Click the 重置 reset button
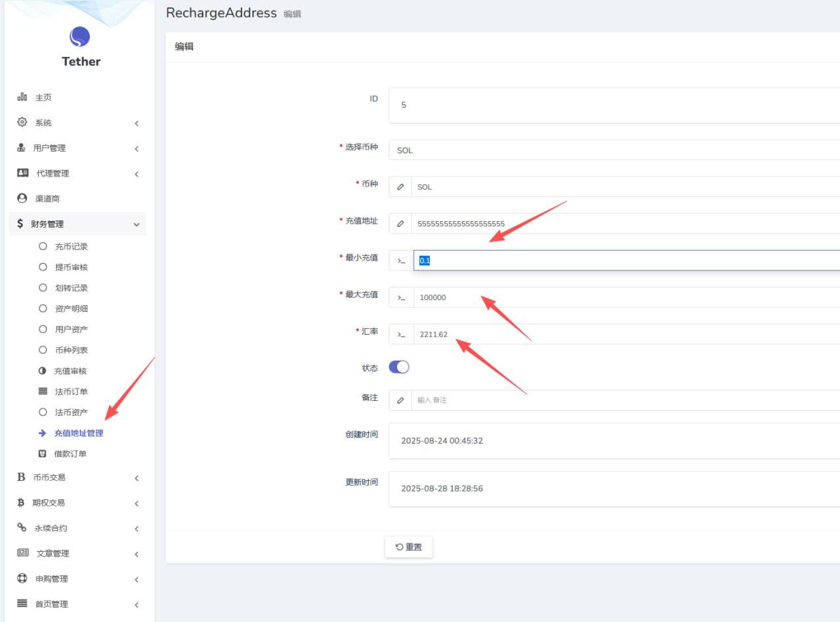This screenshot has width=840, height=622. pyautogui.click(x=408, y=547)
